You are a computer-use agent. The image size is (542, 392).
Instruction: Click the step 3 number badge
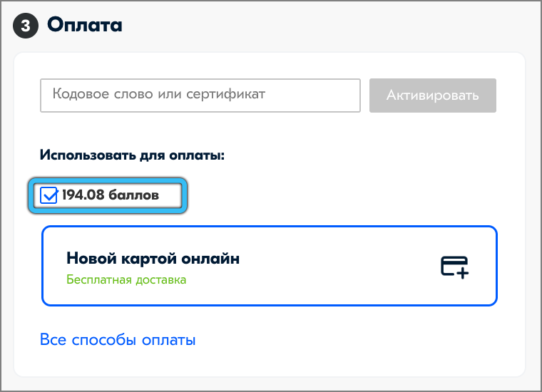(26, 26)
